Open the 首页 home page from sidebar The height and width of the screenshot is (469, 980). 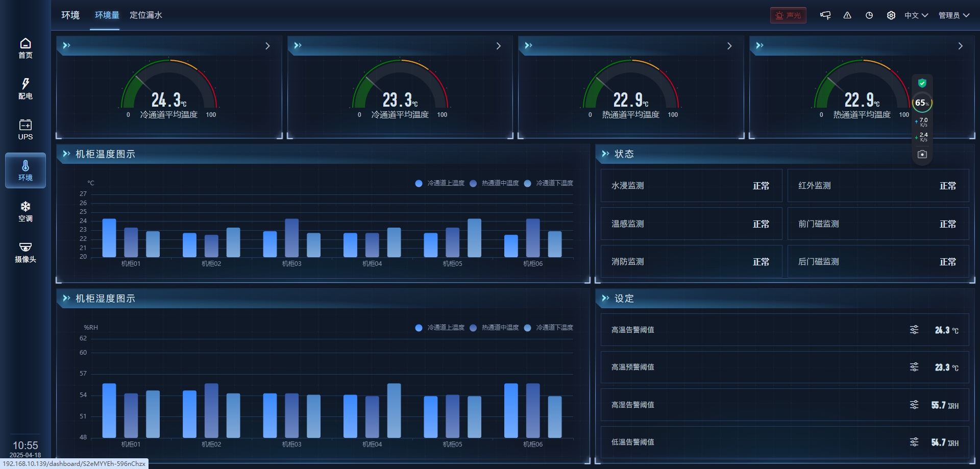[25, 48]
